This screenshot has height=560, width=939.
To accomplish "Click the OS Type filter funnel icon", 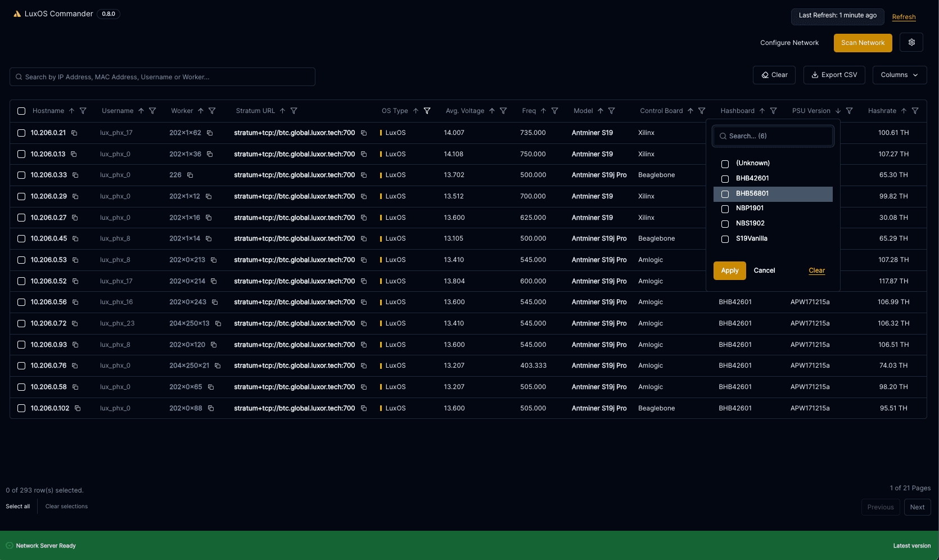I will [427, 111].
